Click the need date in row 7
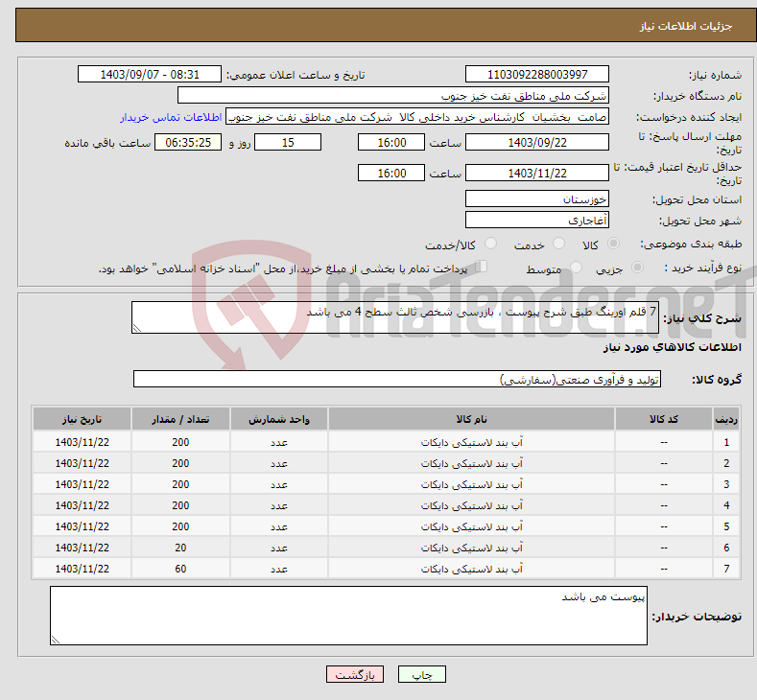 pyautogui.click(x=83, y=569)
